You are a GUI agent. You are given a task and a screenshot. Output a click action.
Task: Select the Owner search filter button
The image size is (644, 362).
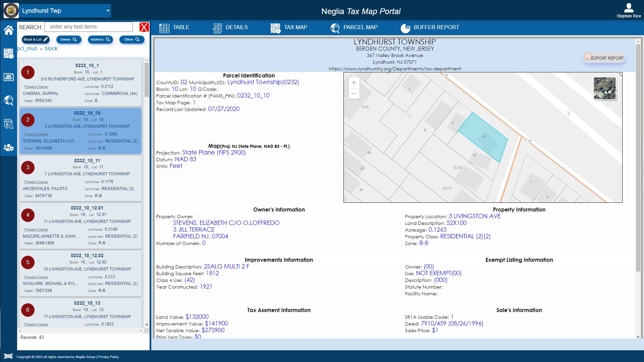tap(68, 40)
